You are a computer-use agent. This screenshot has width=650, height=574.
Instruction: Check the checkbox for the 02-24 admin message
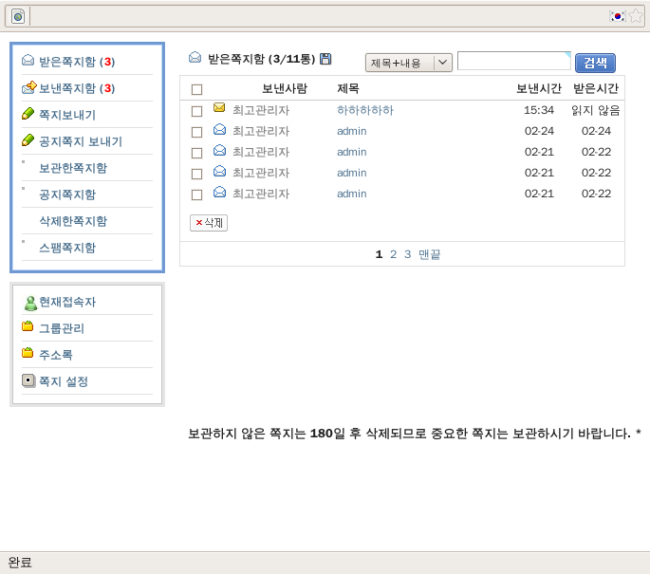[x=197, y=131]
